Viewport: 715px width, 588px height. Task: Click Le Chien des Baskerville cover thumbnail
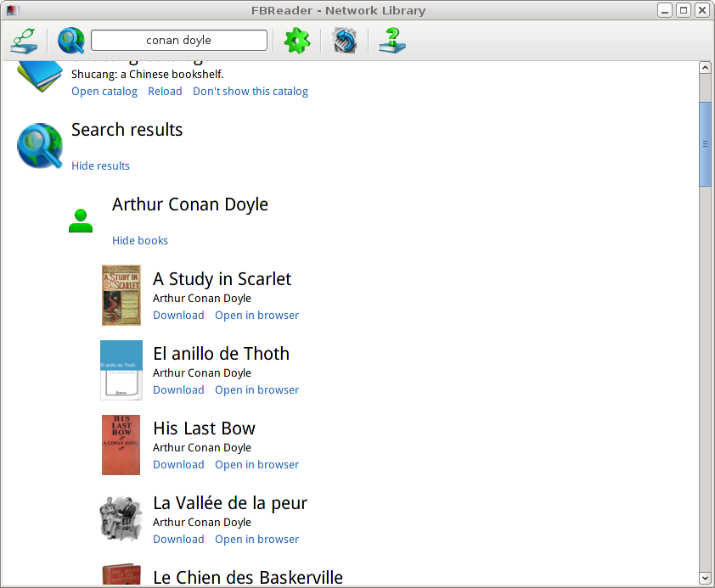[x=121, y=574]
